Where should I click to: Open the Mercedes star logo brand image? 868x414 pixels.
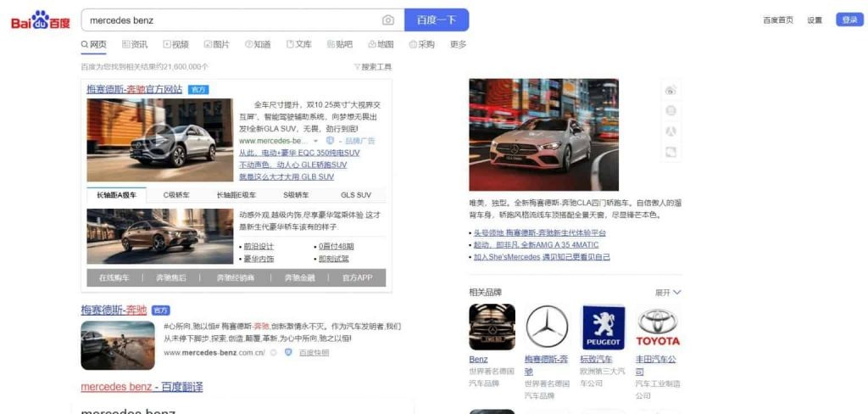point(547,327)
